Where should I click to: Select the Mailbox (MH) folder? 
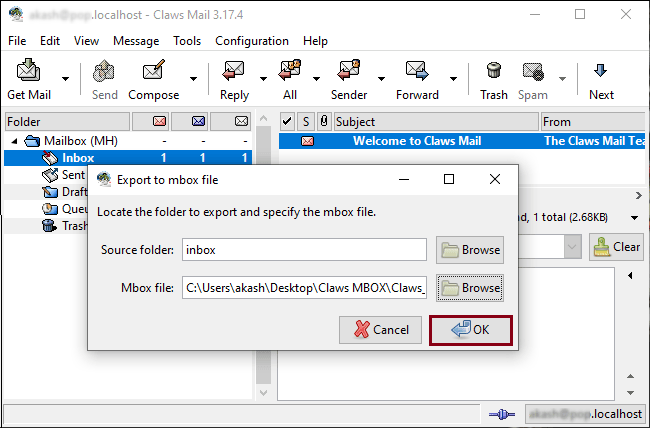[x=81, y=141]
